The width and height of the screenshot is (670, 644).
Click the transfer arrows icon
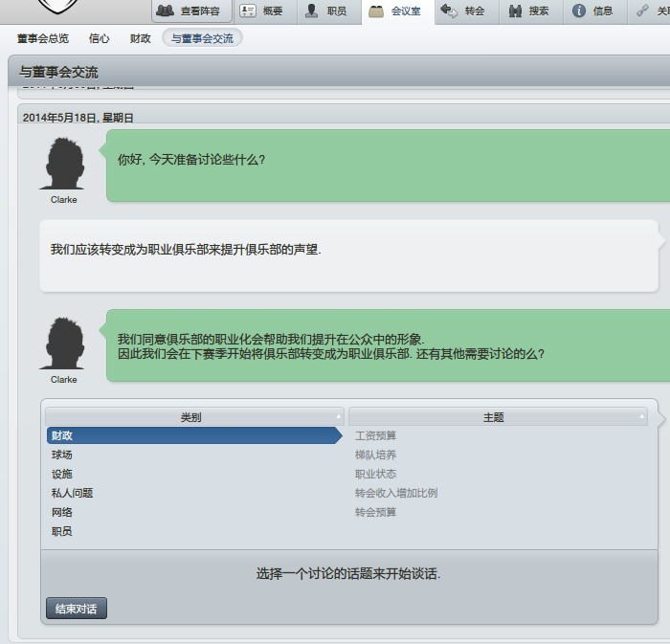449,11
